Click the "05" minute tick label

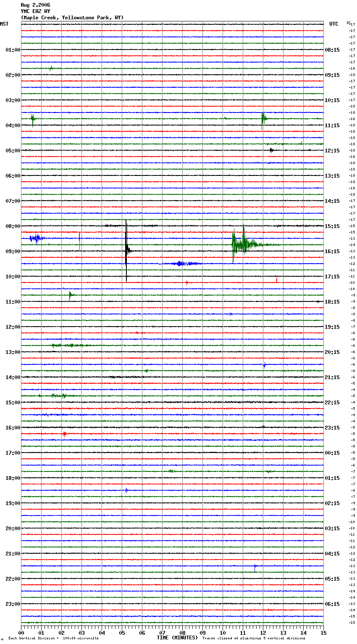tap(122, 633)
